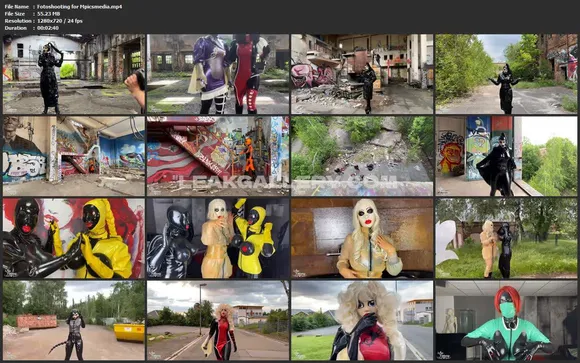
Task: Select thumbnail of overgrown rubble ground
Action: point(362,156)
